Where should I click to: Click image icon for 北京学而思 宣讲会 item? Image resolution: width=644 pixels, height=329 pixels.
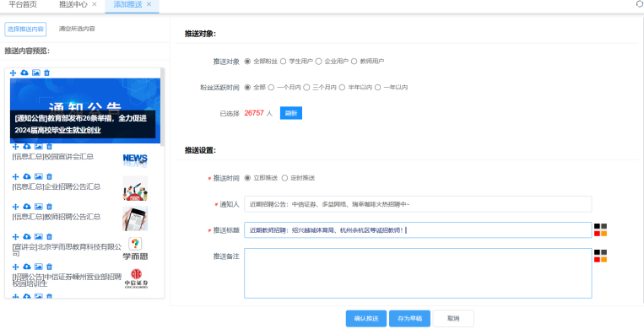(39, 236)
